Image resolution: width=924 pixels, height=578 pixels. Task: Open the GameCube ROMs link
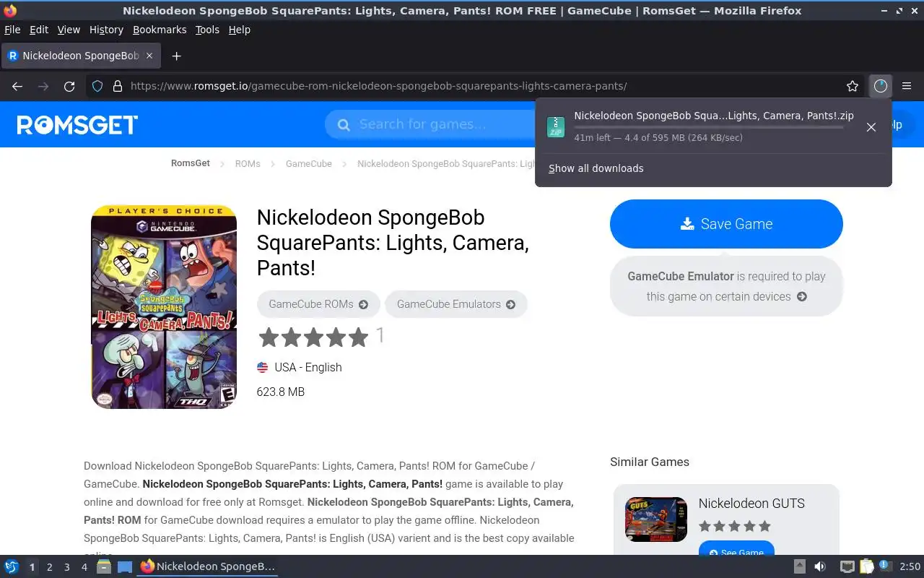[318, 304]
